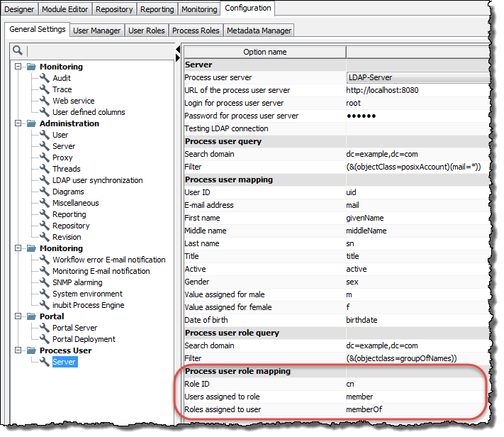Click wrench icon beside inubit Process Engine
The image size is (504, 437).
(45, 305)
